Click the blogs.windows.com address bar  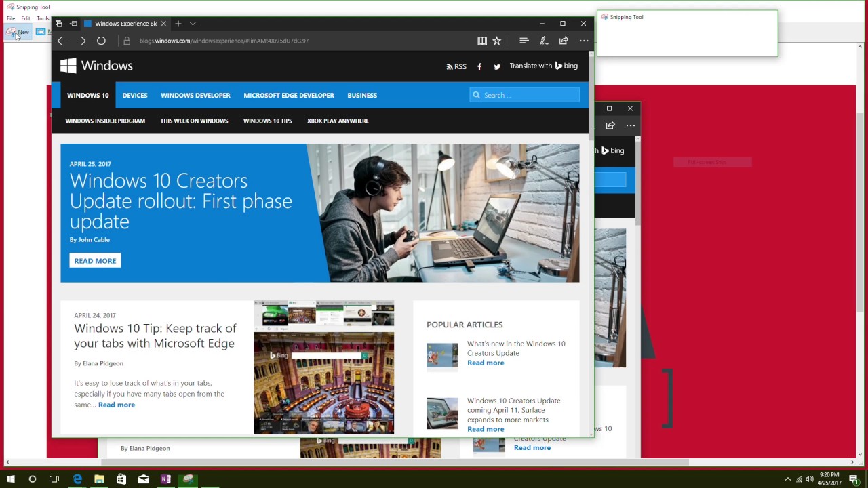[x=224, y=41]
